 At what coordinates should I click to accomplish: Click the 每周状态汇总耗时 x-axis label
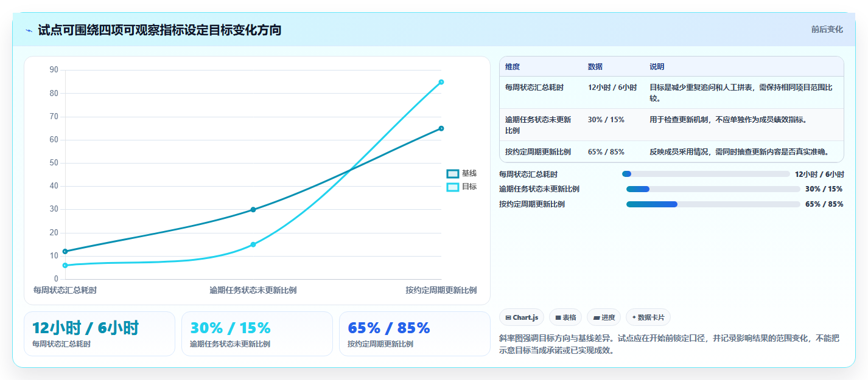click(x=65, y=290)
